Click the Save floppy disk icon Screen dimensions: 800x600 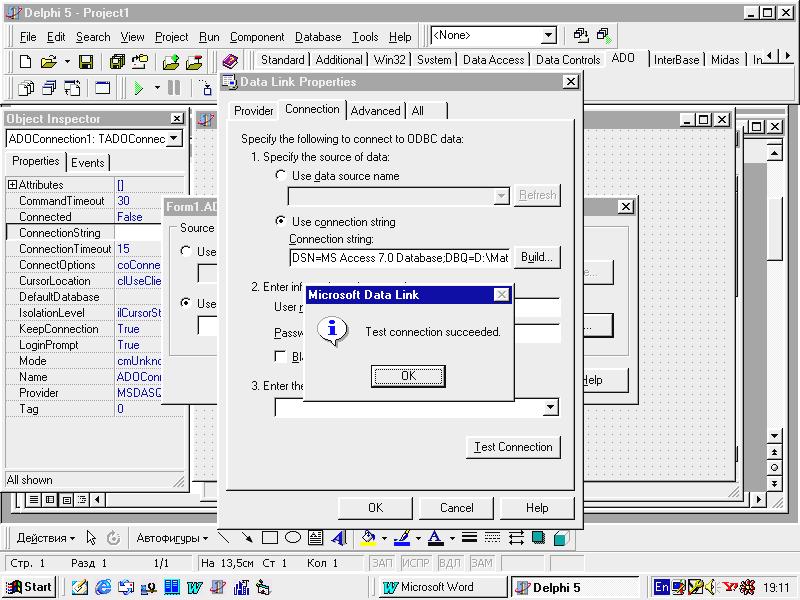86,62
